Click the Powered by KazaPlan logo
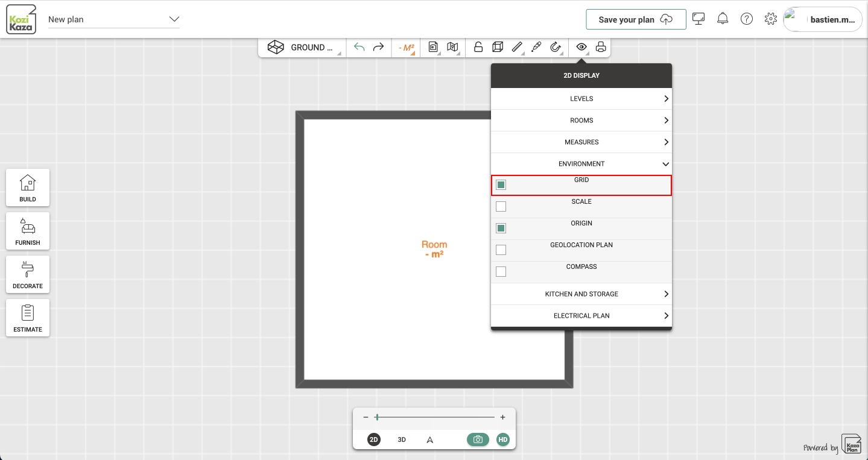 click(x=833, y=444)
